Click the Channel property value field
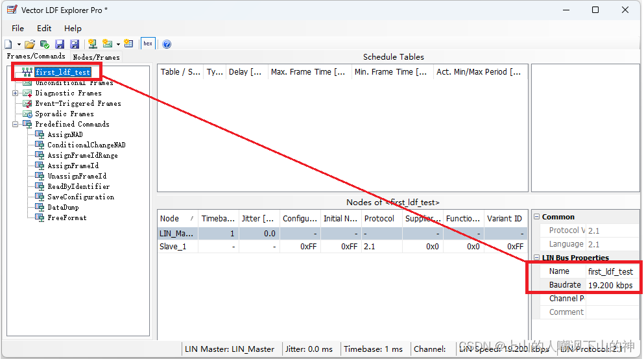 coord(612,299)
